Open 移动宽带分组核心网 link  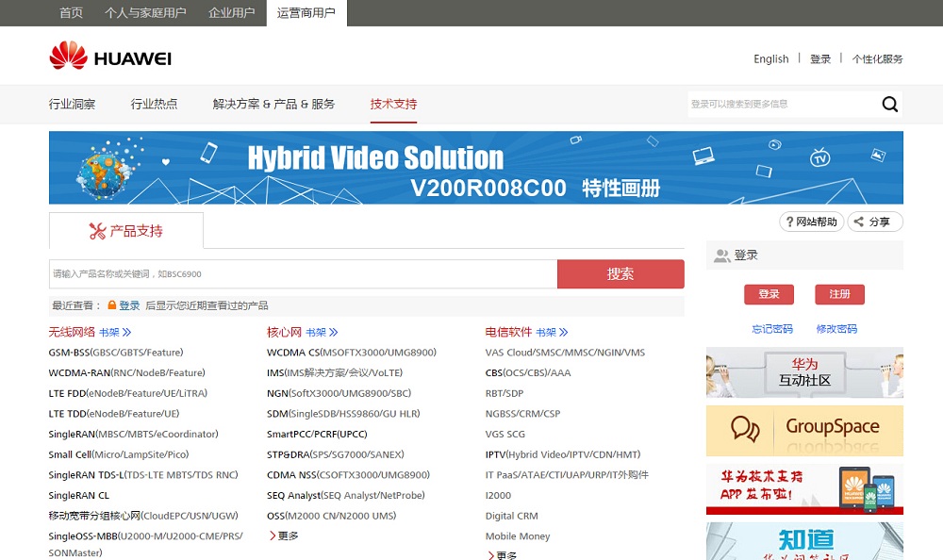143,516
